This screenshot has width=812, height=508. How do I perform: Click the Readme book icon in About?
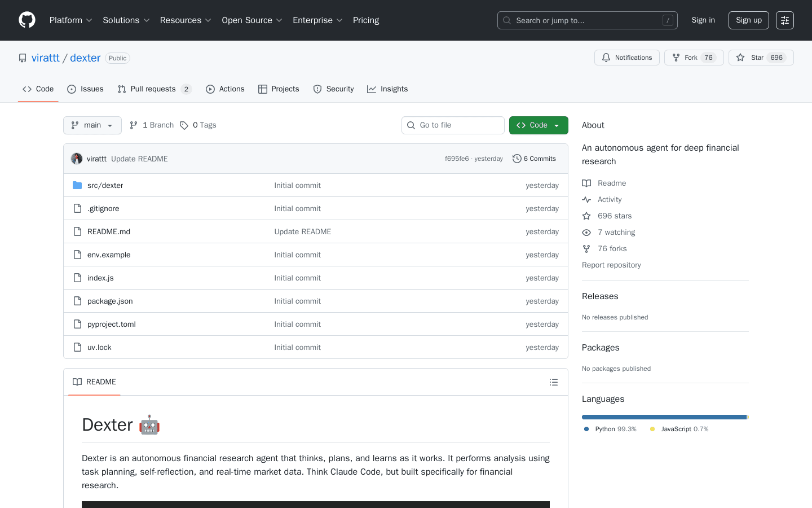click(x=586, y=183)
